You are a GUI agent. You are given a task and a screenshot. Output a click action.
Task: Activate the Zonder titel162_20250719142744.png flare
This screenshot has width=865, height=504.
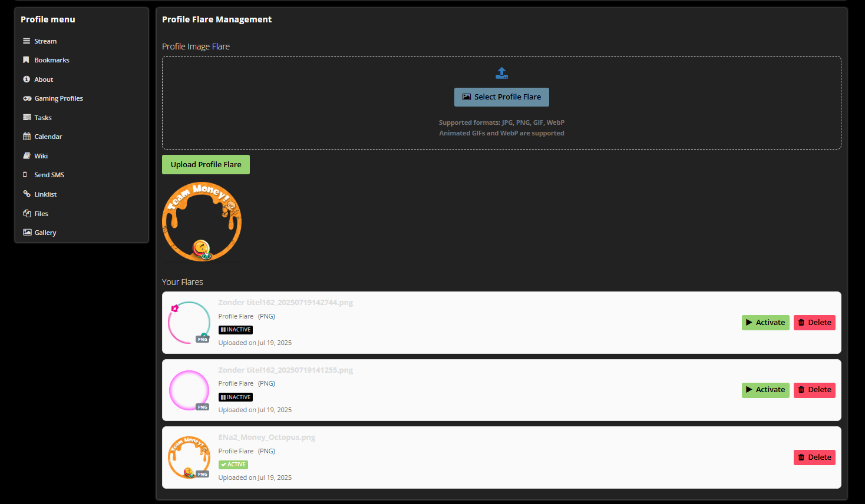coord(765,323)
